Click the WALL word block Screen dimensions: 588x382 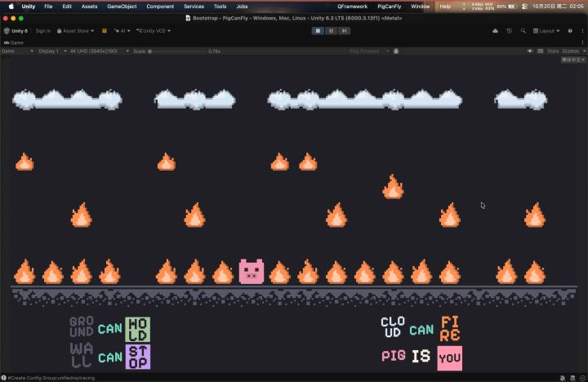coord(82,355)
